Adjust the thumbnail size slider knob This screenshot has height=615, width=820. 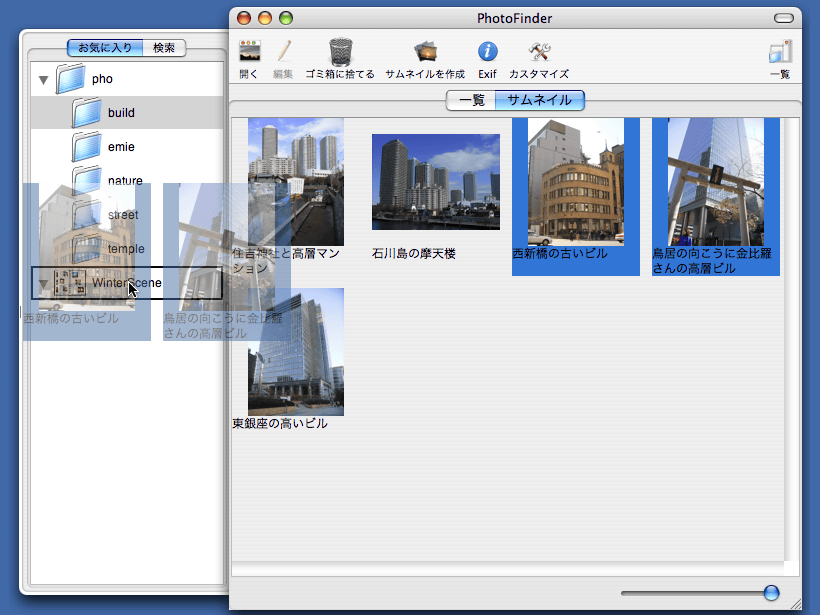tap(771, 593)
